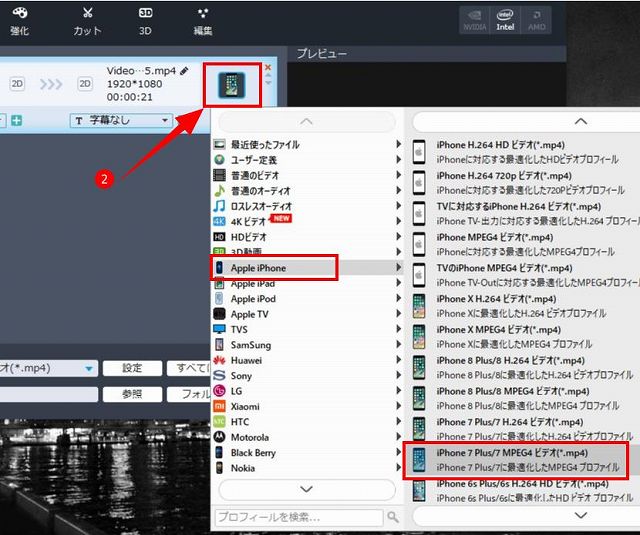Toggle Intel acceleration indicator
This screenshot has width=640, height=535.
click(505, 20)
